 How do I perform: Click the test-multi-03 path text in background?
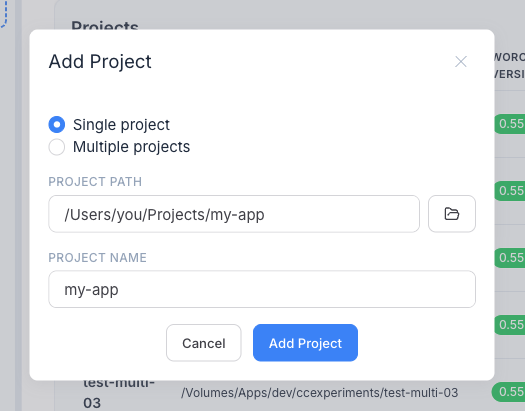pyautogui.click(x=319, y=393)
